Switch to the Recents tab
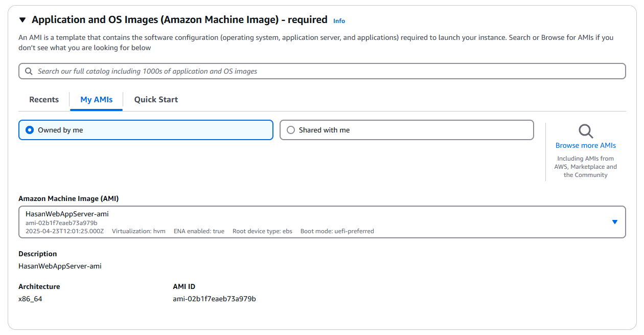The width and height of the screenshot is (644, 335). pyautogui.click(x=44, y=100)
